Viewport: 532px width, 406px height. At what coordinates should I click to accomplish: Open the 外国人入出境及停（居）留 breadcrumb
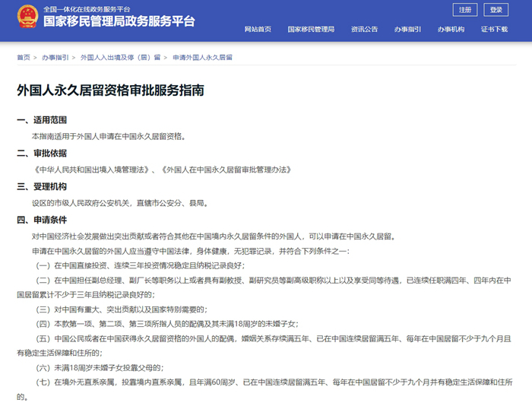click(x=120, y=57)
